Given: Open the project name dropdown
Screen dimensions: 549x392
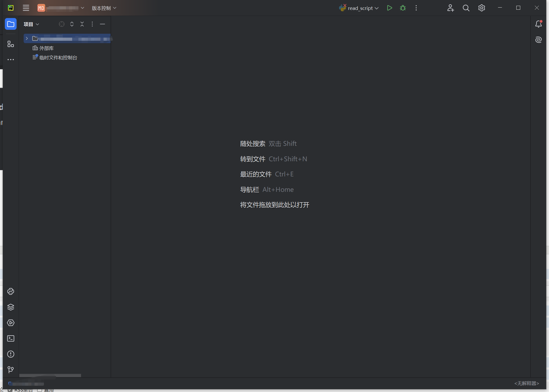Looking at the screenshot, I should [x=61, y=8].
